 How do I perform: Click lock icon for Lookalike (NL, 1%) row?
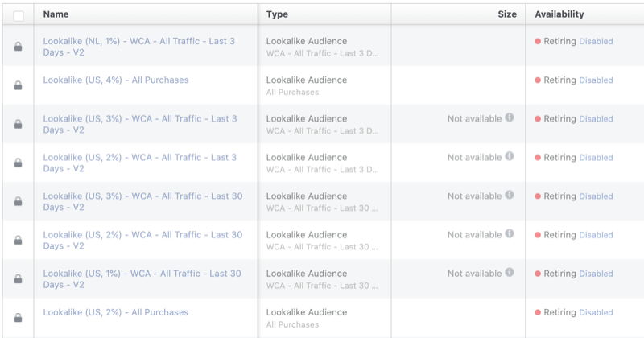[x=18, y=47]
